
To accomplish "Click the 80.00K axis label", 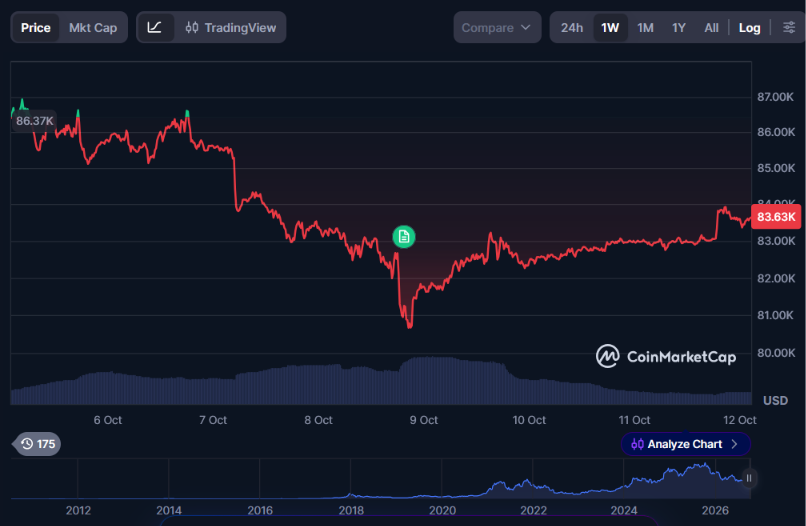I will pos(776,353).
